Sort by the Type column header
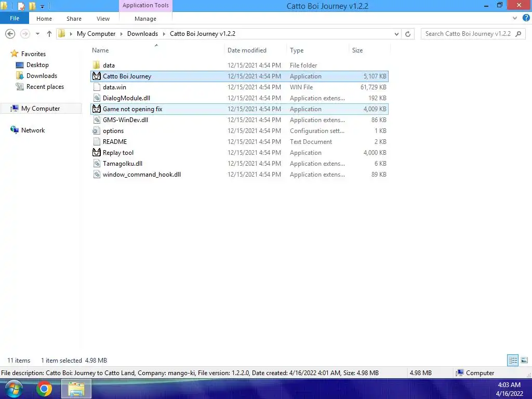532x399 pixels. point(297,50)
